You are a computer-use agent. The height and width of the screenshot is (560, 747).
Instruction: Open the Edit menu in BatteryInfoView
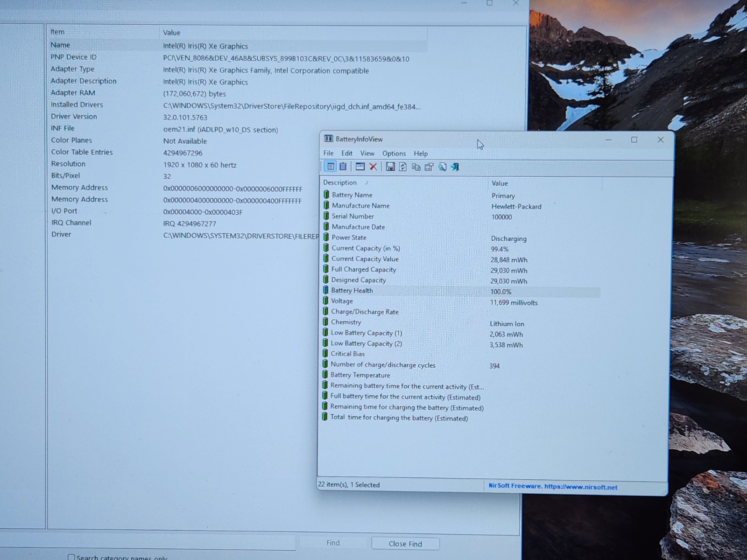[x=347, y=153]
